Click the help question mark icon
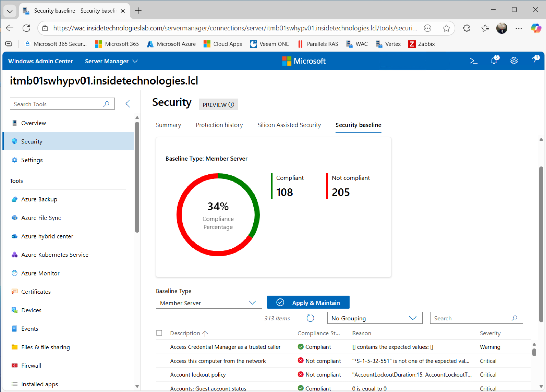This screenshot has width=546, height=392. (535, 61)
